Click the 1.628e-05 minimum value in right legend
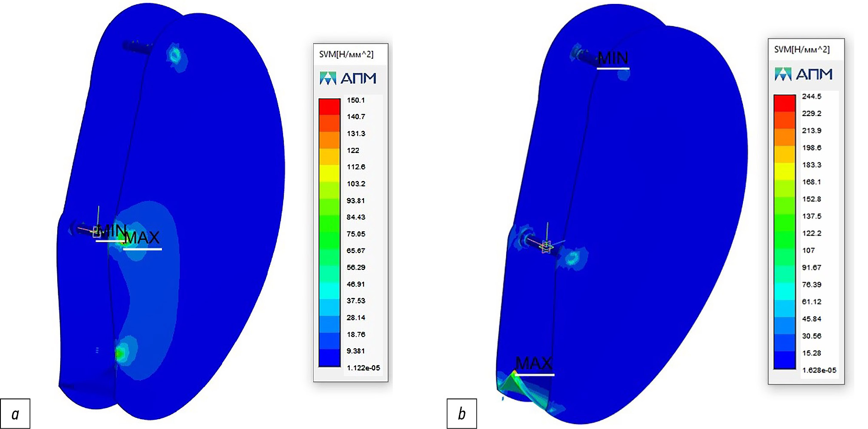Viewport: 868px width, 429px height. click(819, 370)
